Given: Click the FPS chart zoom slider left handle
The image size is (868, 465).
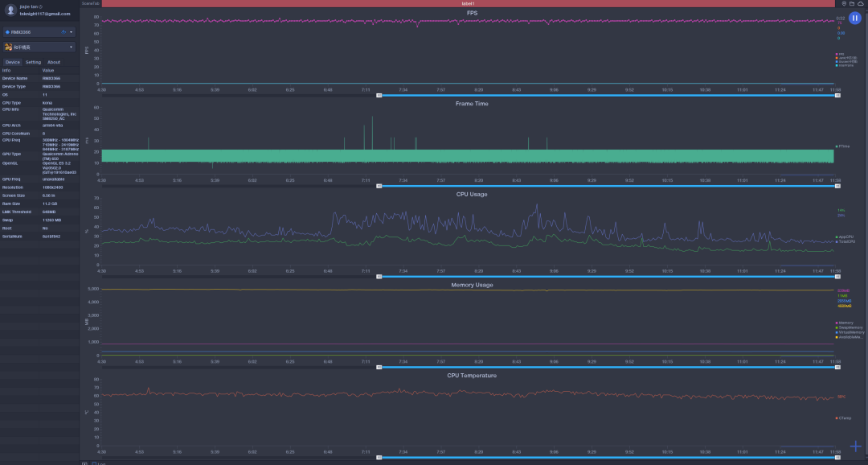Looking at the screenshot, I should [x=379, y=95].
